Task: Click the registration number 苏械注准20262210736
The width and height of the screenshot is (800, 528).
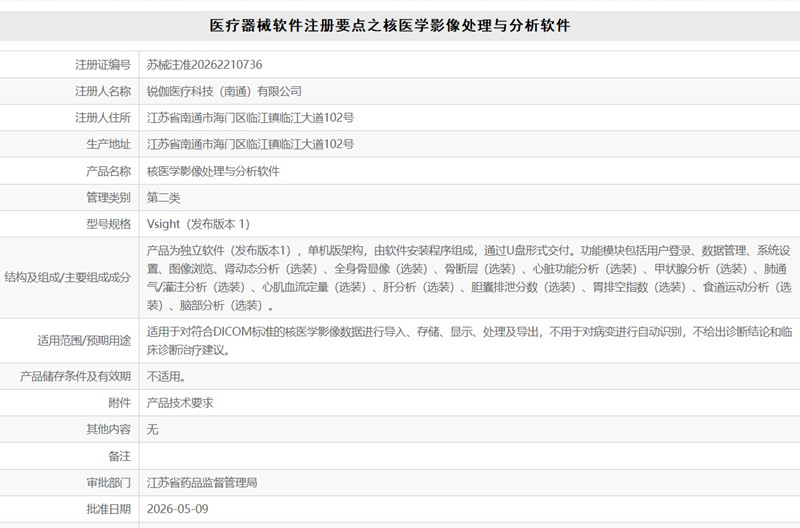Action: pos(205,65)
